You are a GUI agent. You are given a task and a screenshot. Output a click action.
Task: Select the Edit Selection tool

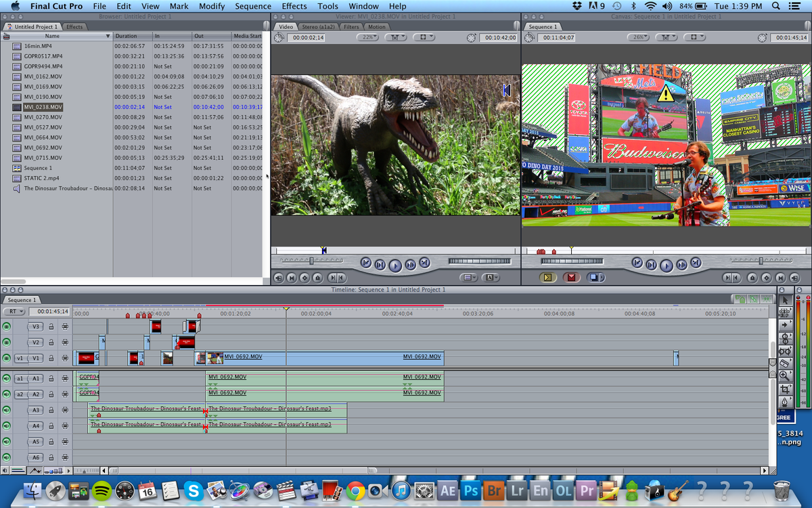[x=785, y=313]
